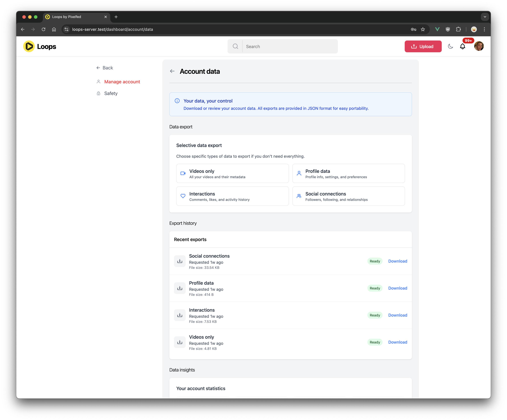The image size is (507, 420).
Task: Click the Social connections people icon
Action: [x=299, y=196]
